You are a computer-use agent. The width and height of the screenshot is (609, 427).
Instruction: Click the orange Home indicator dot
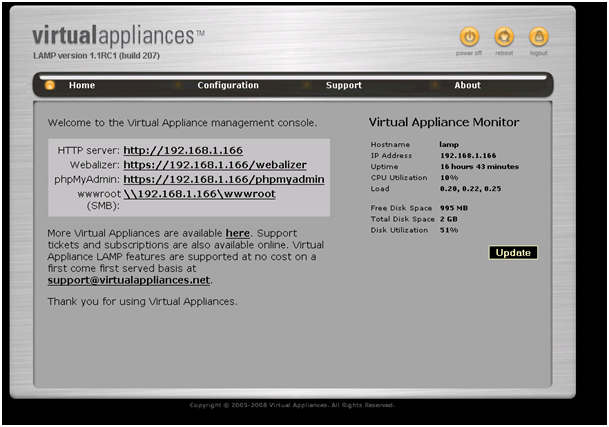click(50, 85)
